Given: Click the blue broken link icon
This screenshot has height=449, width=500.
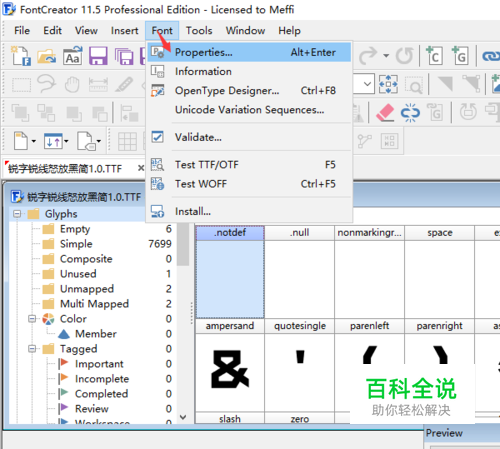Looking at the screenshot, I should tap(410, 112).
